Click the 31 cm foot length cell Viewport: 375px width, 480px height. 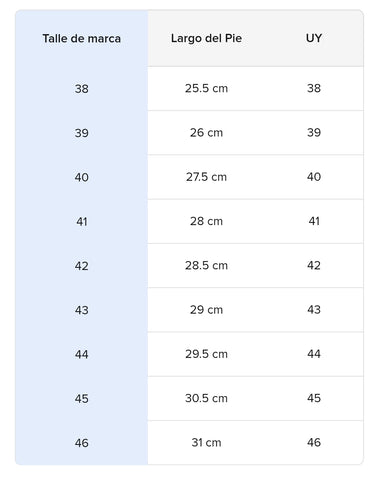(206, 443)
